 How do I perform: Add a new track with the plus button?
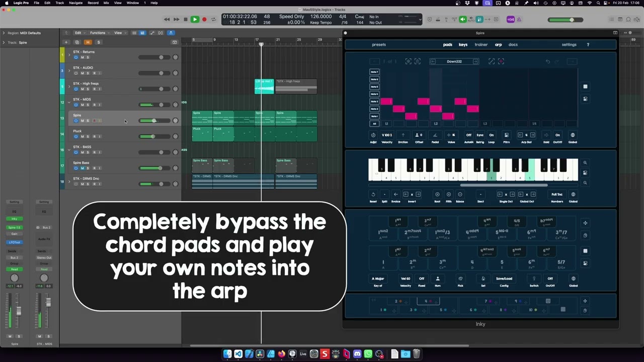(66, 42)
